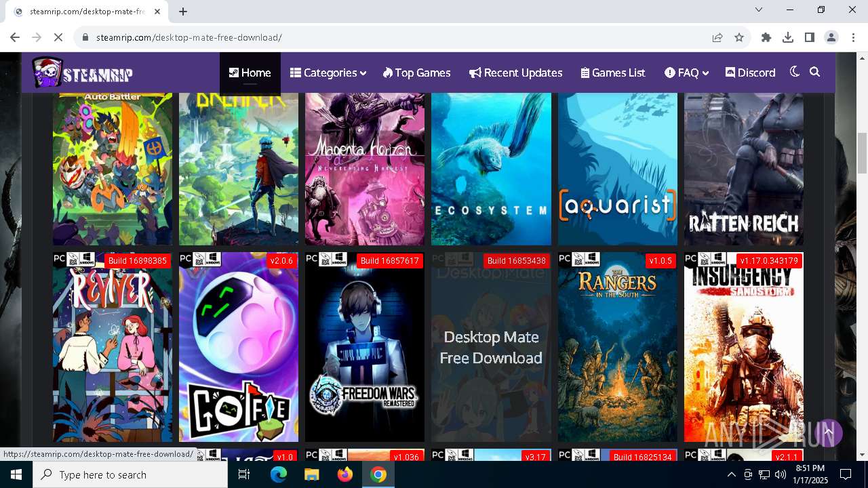Click the v1.17.0.343179 version badge
Viewport: 868px width, 488px height.
[x=769, y=261]
